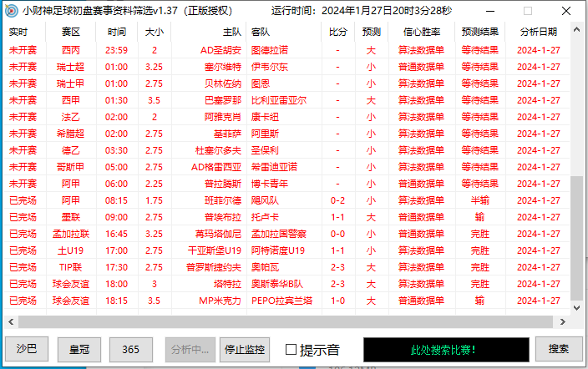Screen dimensions: 588x369
Task: Click the app logo icon in title bar
Action: coord(11,11)
